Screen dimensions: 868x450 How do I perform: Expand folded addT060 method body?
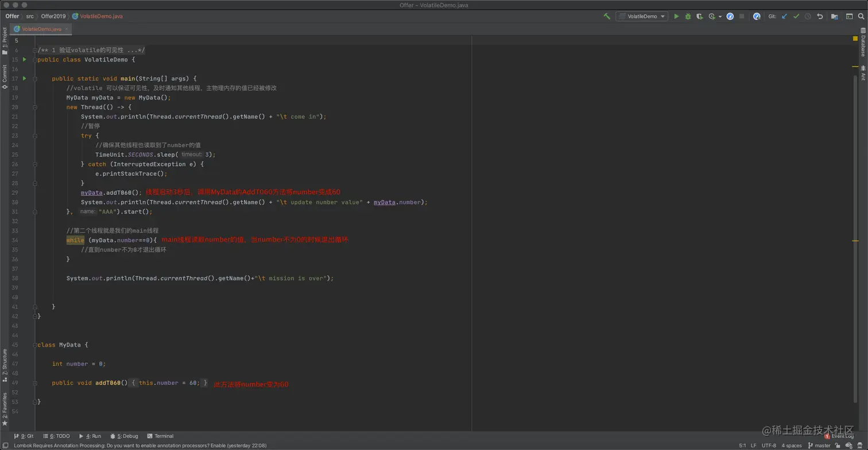click(35, 383)
